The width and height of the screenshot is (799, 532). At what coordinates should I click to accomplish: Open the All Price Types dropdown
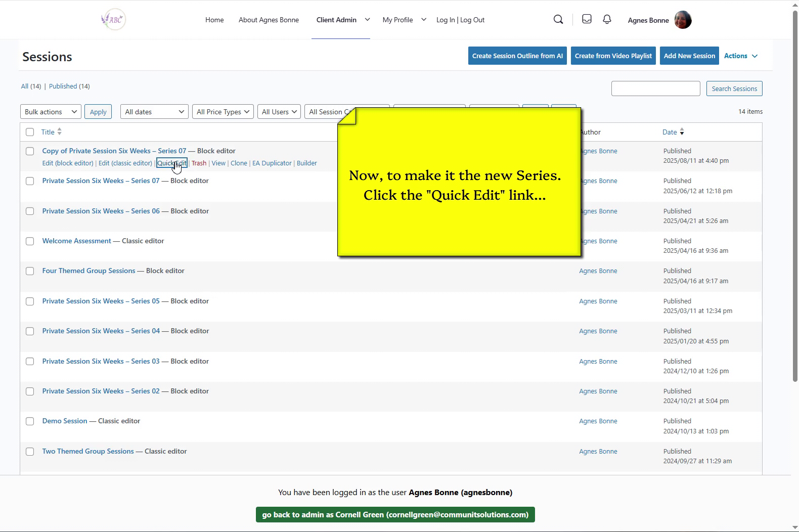point(223,112)
